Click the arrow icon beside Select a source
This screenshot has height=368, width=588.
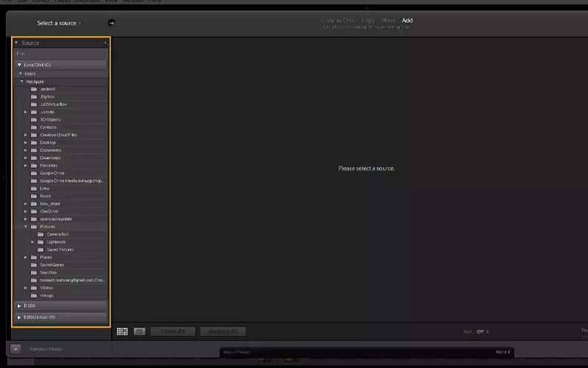[x=112, y=23]
